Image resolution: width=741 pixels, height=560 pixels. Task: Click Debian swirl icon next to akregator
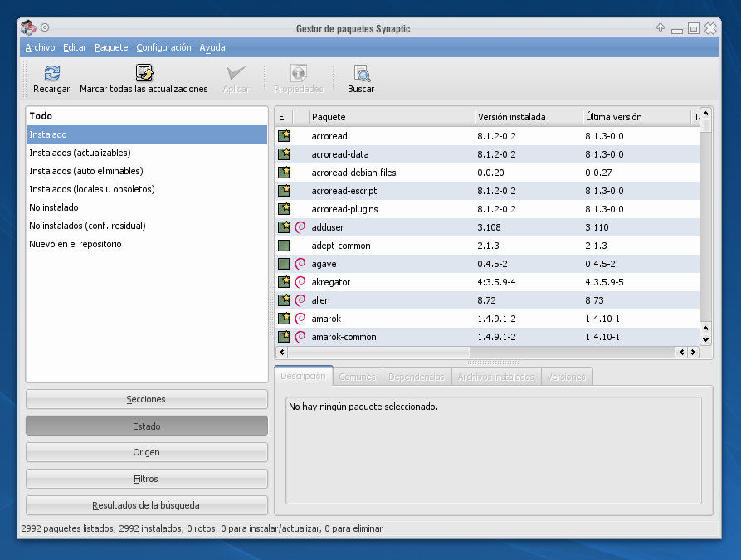300,282
